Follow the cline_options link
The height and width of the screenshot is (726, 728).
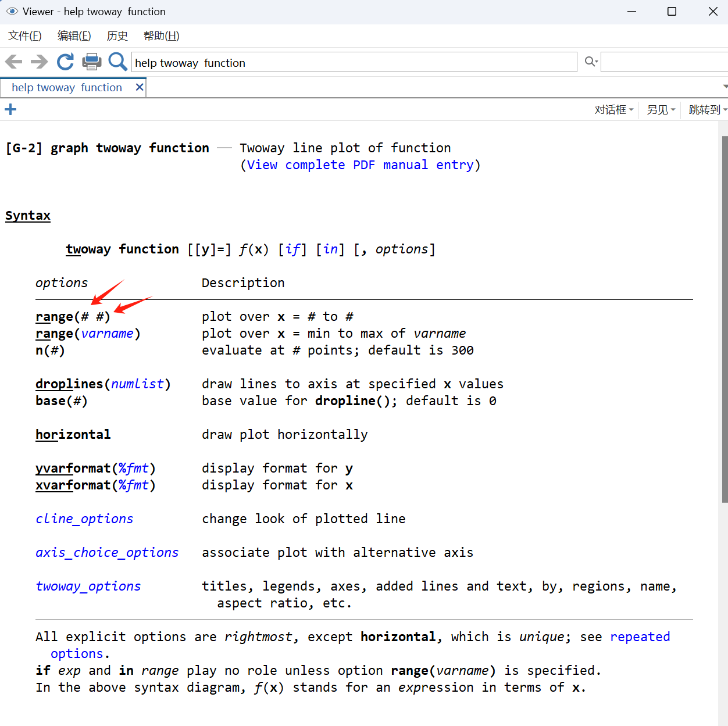(x=84, y=518)
